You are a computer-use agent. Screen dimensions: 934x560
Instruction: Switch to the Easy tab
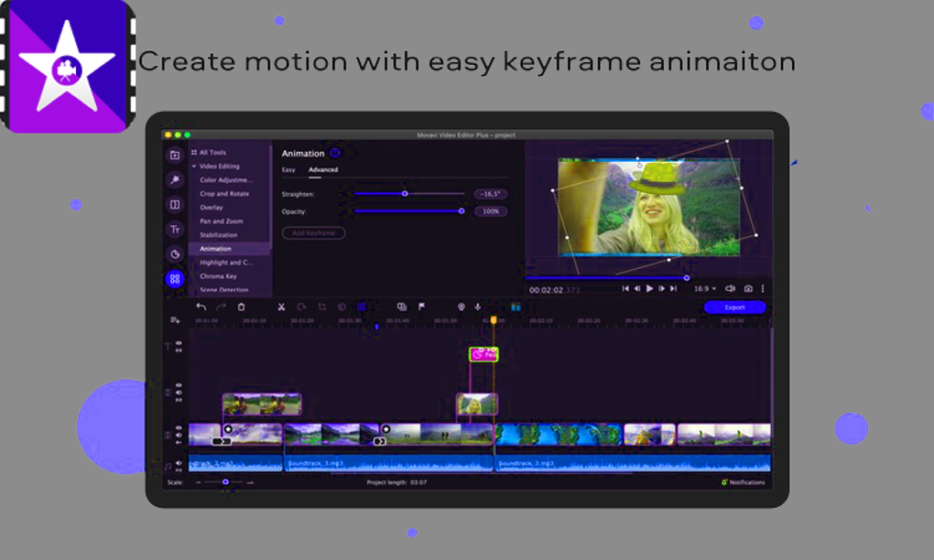[288, 169]
